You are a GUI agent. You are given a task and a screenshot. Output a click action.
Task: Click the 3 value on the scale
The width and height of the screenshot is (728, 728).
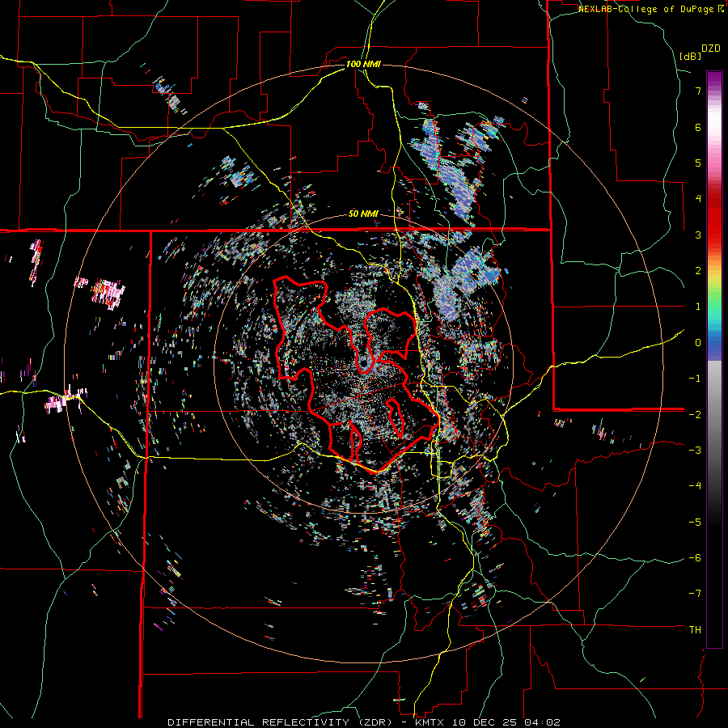(x=698, y=235)
